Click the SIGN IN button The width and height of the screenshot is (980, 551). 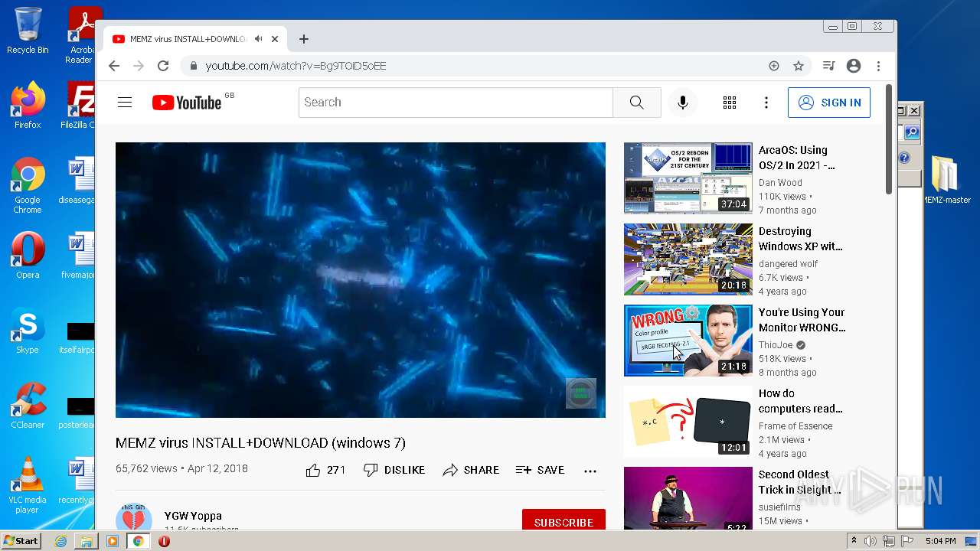tap(829, 103)
